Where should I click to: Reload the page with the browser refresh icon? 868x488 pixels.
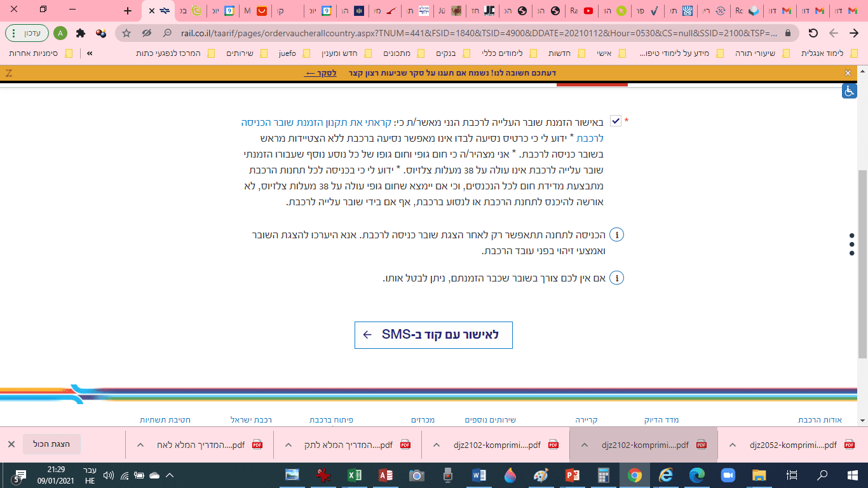(x=813, y=33)
